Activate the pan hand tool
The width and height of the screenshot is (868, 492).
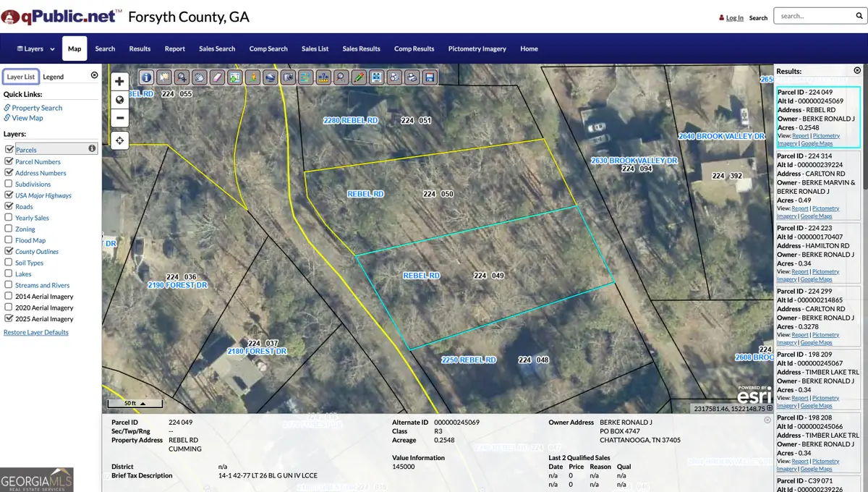(200, 77)
